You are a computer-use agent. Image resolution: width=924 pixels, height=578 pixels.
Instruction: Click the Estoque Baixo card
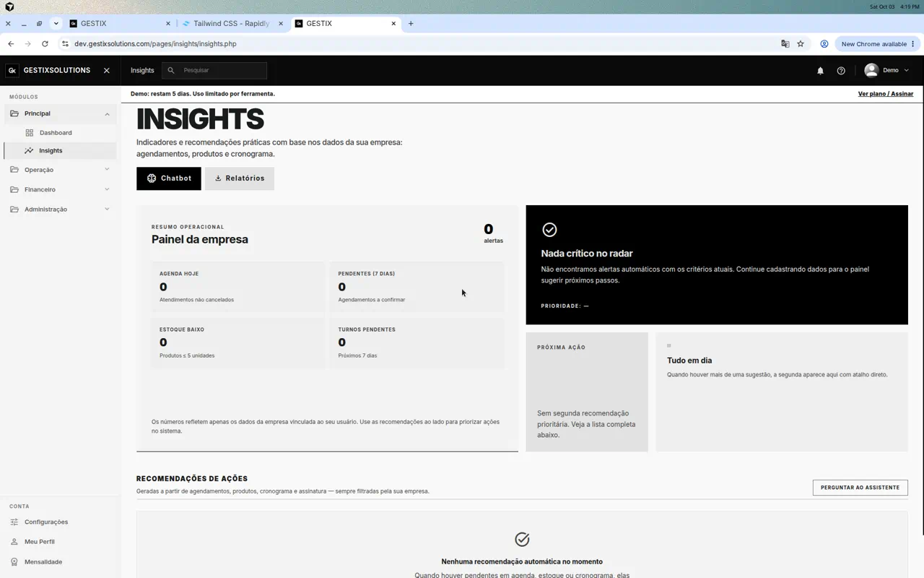coord(237,342)
